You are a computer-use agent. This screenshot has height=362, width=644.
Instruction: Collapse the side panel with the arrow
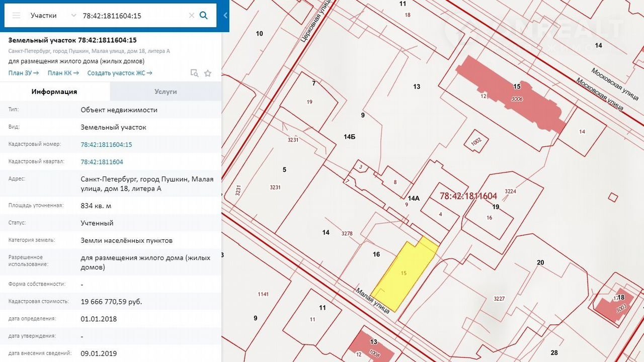(225, 16)
